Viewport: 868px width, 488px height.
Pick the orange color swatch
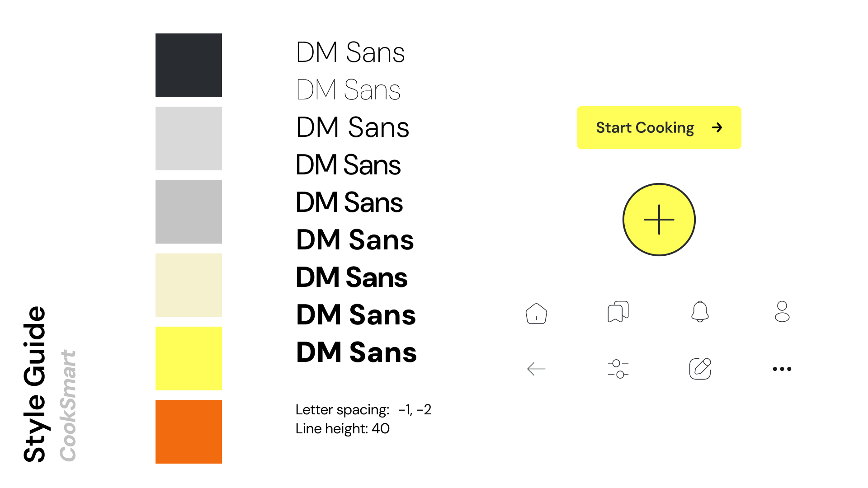189,432
